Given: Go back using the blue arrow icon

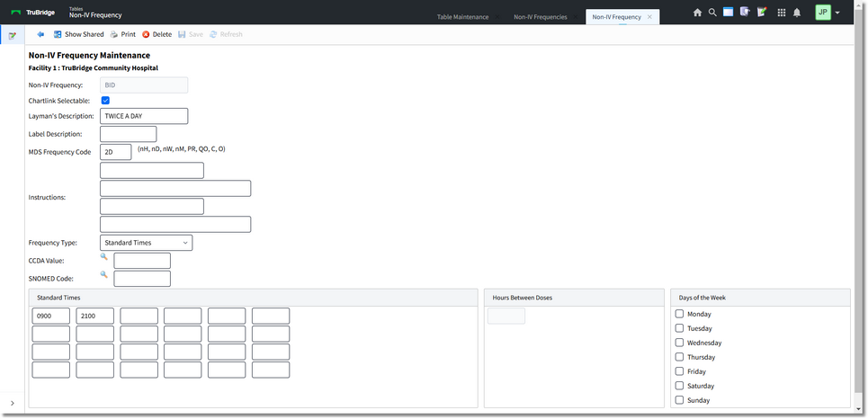Looking at the screenshot, I should coord(40,34).
